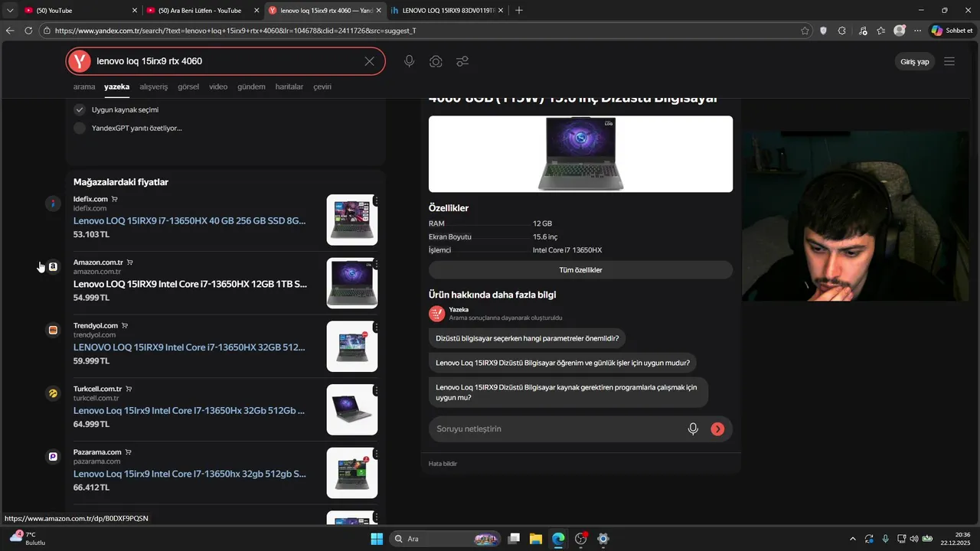Screen dimensions: 980x551
Task: Start voice search via the microphone icon
Action: (x=410, y=61)
